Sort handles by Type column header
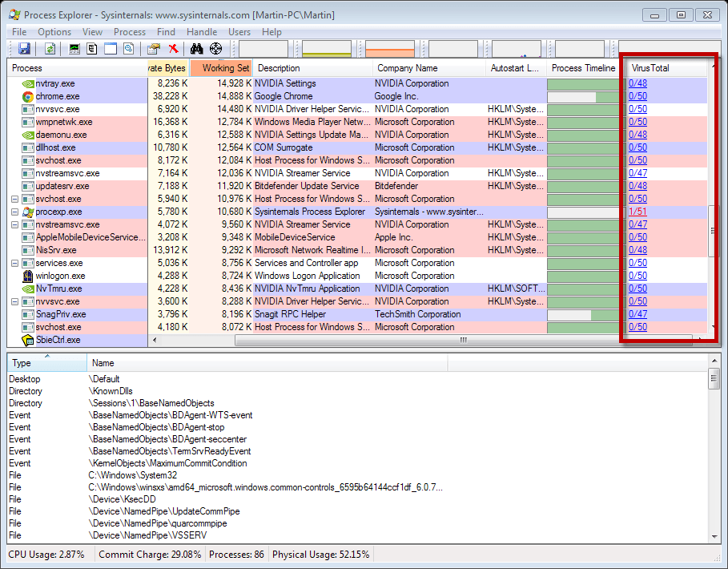 pyautogui.click(x=46, y=363)
